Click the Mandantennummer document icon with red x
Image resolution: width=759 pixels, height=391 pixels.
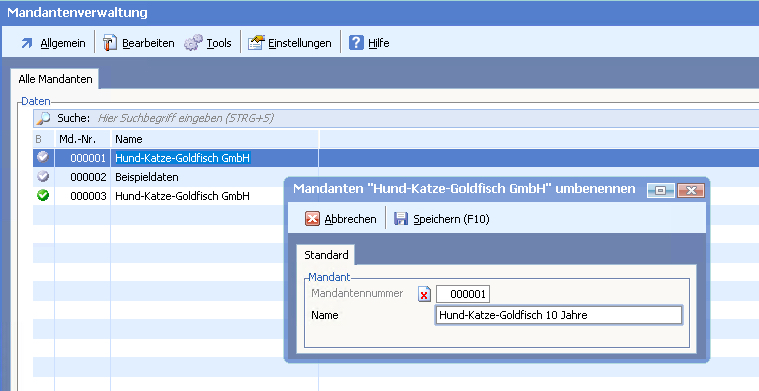(425, 294)
